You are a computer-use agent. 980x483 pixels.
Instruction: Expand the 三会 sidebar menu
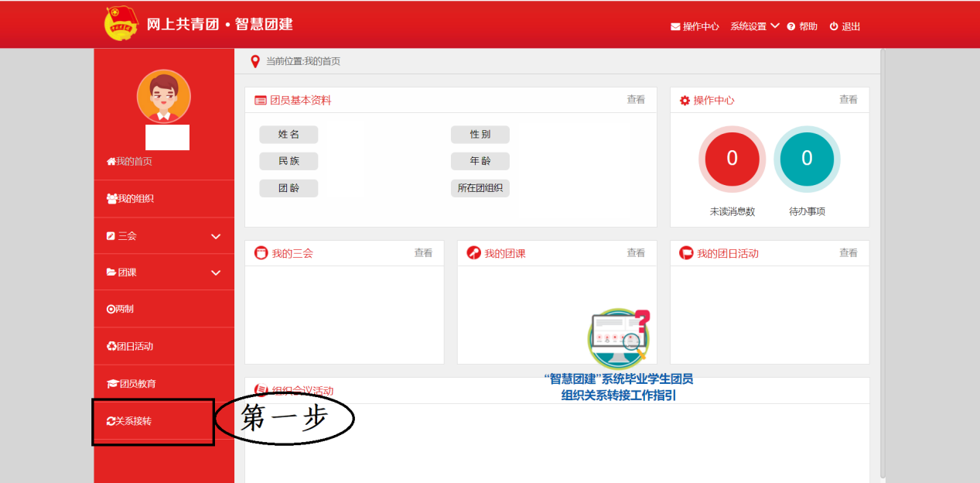click(x=164, y=236)
